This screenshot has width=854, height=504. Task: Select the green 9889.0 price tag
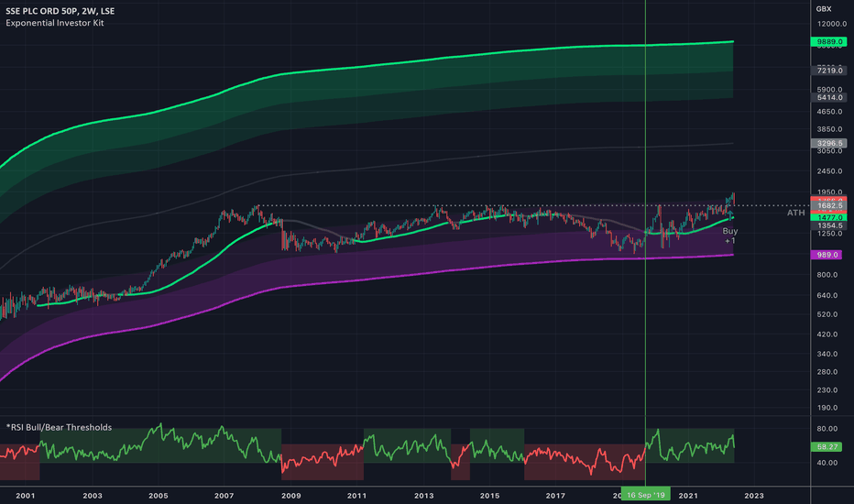point(828,41)
